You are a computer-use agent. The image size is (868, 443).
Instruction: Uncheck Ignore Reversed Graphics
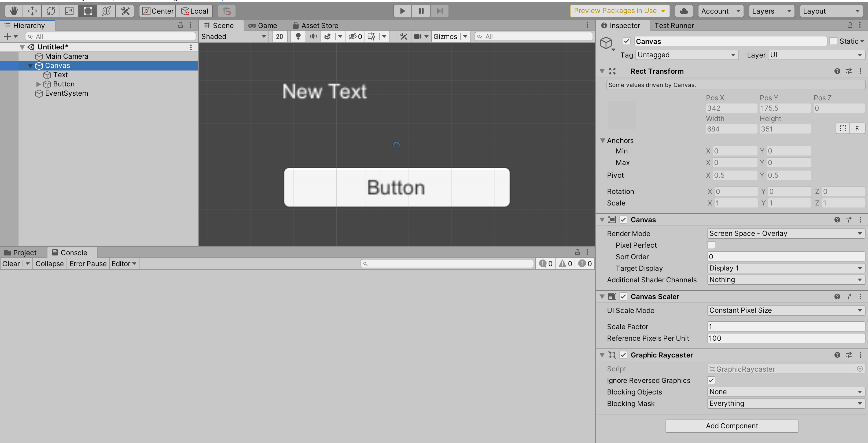711,380
